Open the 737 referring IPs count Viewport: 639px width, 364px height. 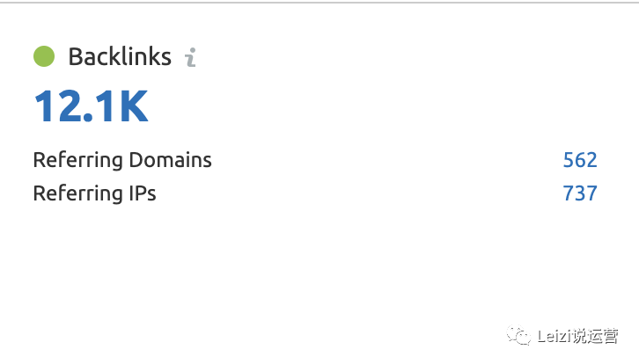(x=580, y=193)
